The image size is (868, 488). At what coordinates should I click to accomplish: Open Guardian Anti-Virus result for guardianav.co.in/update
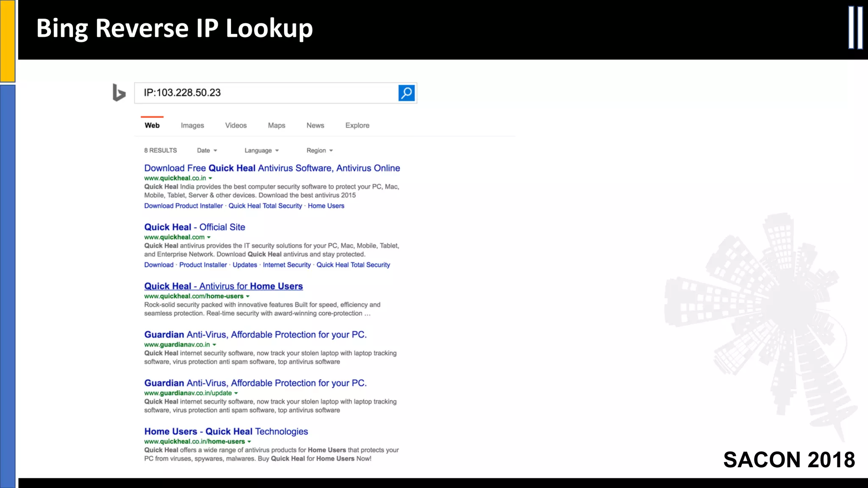256,383
